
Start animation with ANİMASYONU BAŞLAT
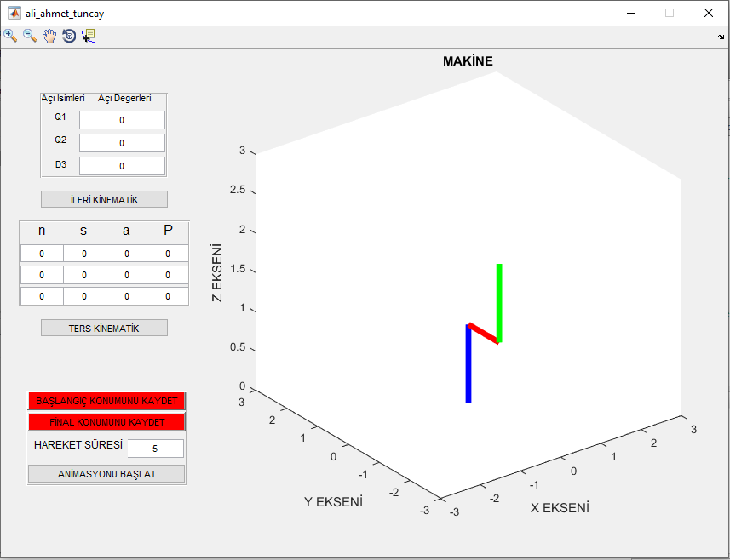pyautogui.click(x=106, y=474)
